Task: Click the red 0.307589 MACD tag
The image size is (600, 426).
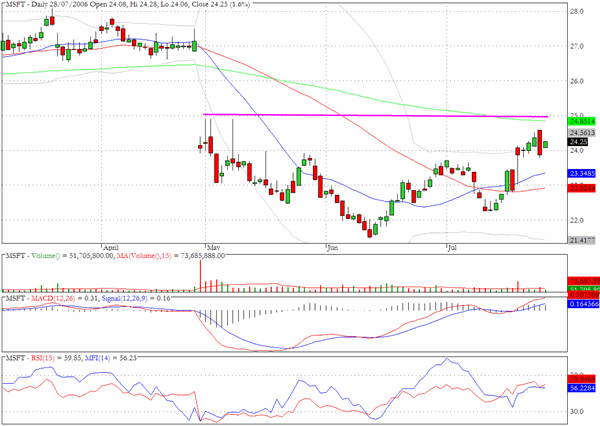Action: [582, 295]
